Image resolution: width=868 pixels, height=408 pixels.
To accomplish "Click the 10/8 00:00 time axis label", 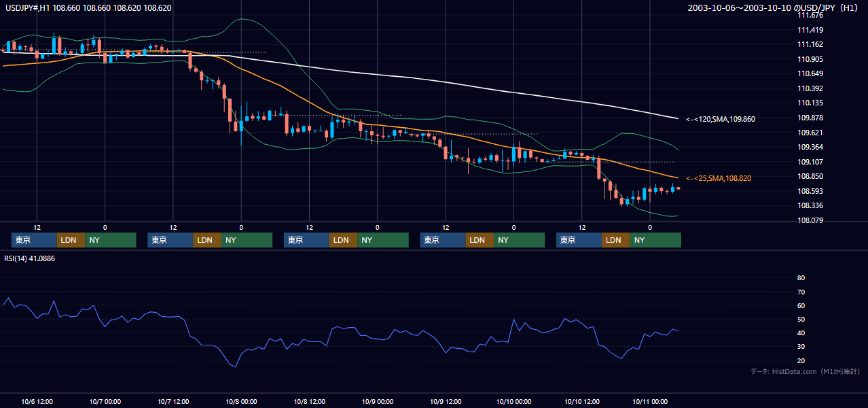I will tap(241, 401).
